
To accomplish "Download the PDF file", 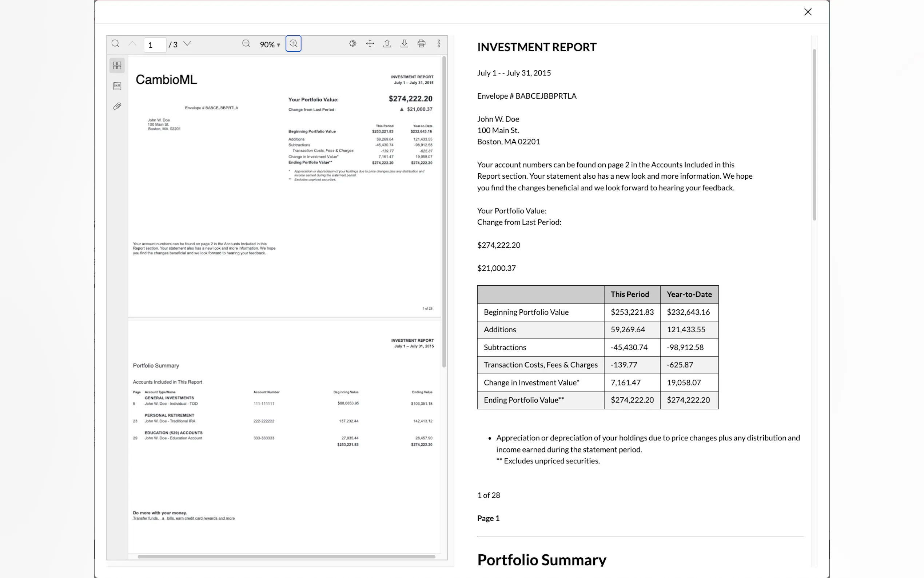I will 404,44.
